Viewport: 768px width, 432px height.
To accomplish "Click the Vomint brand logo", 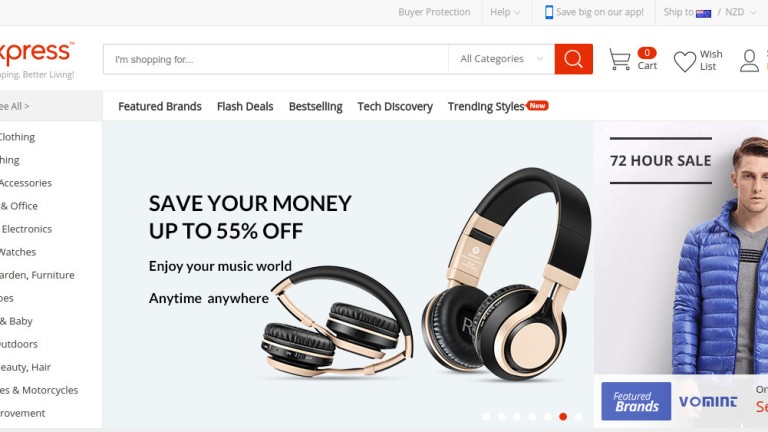I will [708, 402].
